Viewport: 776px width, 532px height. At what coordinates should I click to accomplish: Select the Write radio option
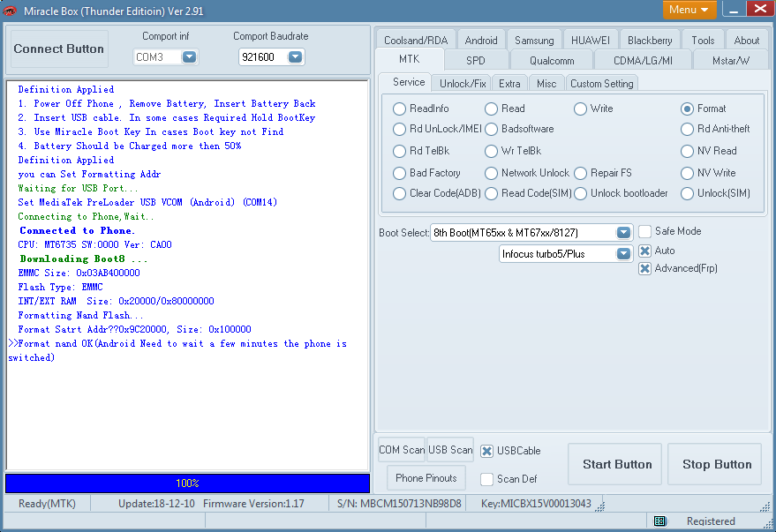580,109
